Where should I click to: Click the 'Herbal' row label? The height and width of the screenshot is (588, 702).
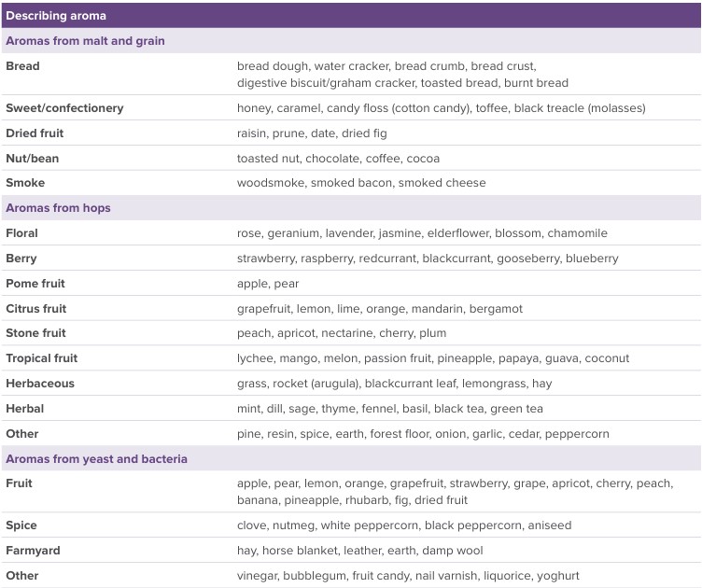pos(25,409)
